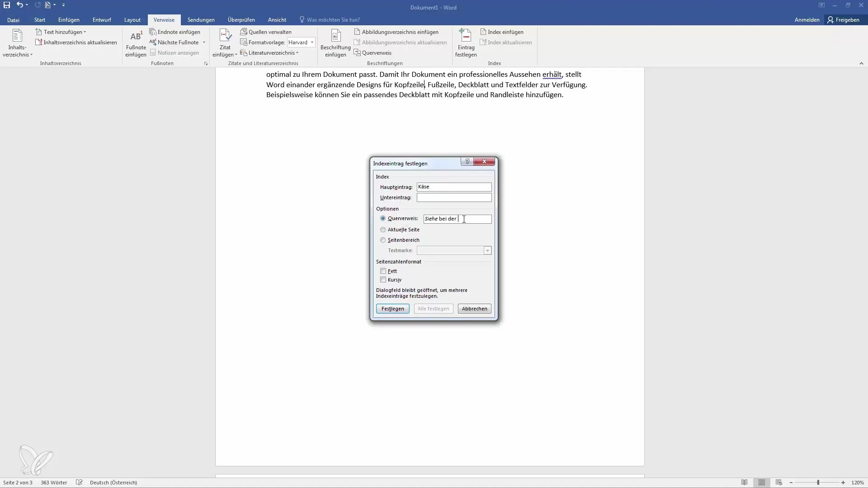
Task: Open the Inhaltsverzeichnis button in the ribbon
Action: click(17, 43)
